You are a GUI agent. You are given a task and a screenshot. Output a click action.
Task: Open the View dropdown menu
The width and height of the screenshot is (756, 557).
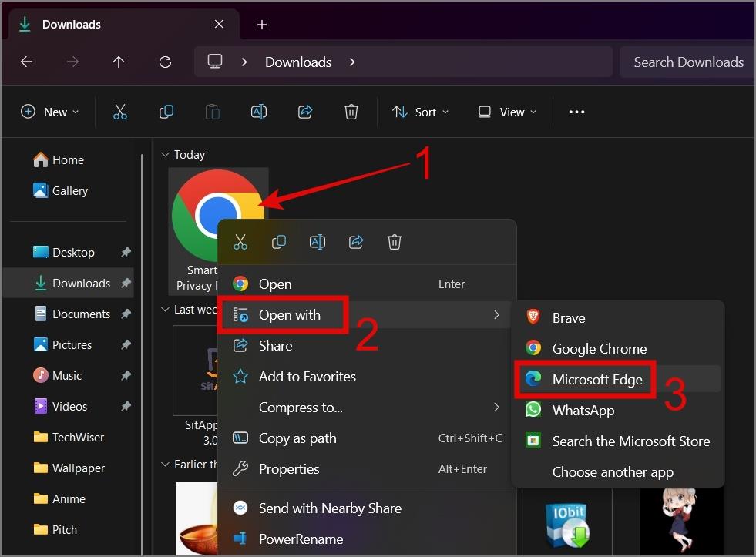(507, 112)
